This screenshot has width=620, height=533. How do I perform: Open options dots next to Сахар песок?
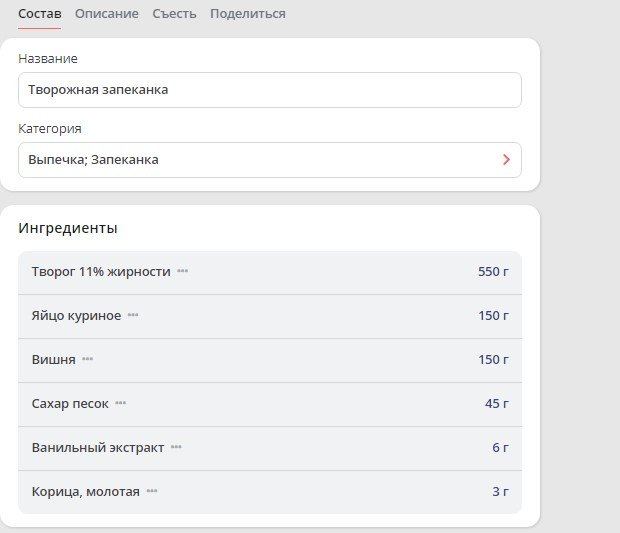pos(121,404)
